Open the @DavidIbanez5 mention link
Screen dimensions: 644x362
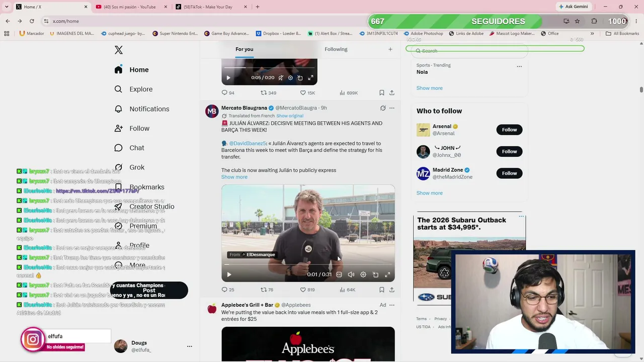click(x=248, y=143)
